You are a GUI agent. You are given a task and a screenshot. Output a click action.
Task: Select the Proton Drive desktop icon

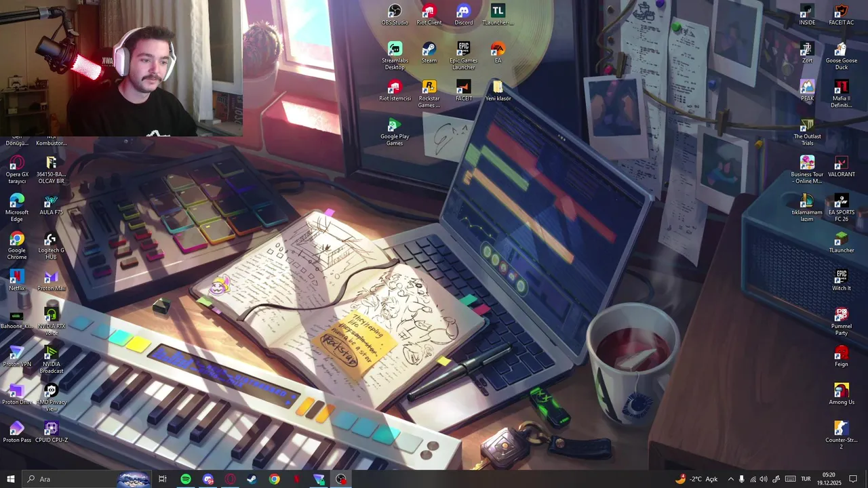tap(17, 394)
